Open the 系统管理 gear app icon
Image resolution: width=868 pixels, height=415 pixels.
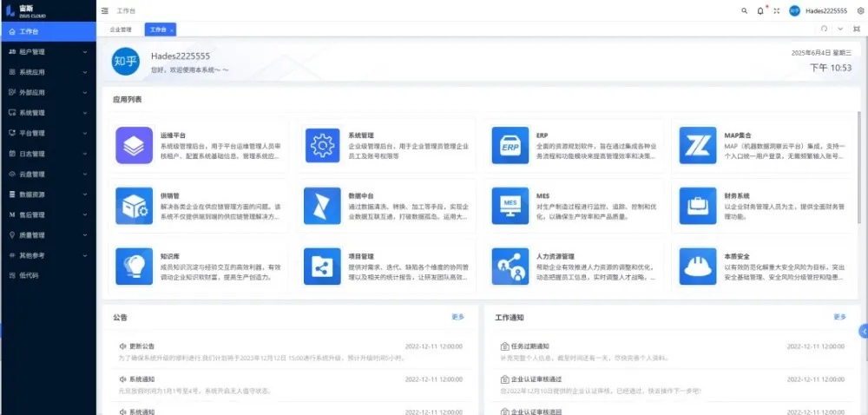pyautogui.click(x=322, y=146)
